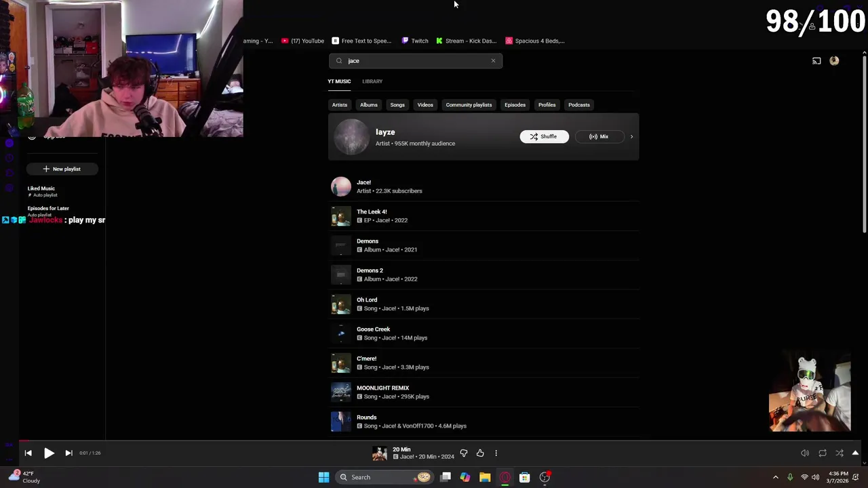Screen dimensions: 868x488
Task: Open Microsoft Store from the taskbar
Action: point(524,477)
